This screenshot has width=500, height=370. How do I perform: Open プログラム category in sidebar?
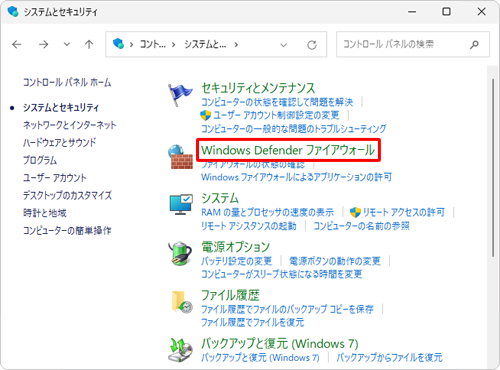40,160
